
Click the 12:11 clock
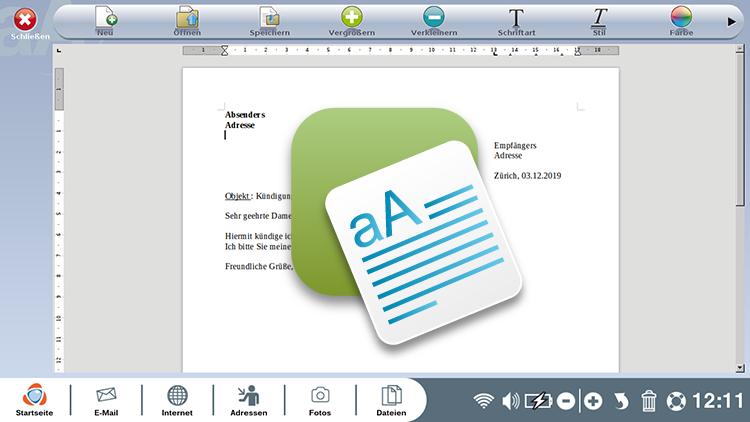(x=718, y=401)
